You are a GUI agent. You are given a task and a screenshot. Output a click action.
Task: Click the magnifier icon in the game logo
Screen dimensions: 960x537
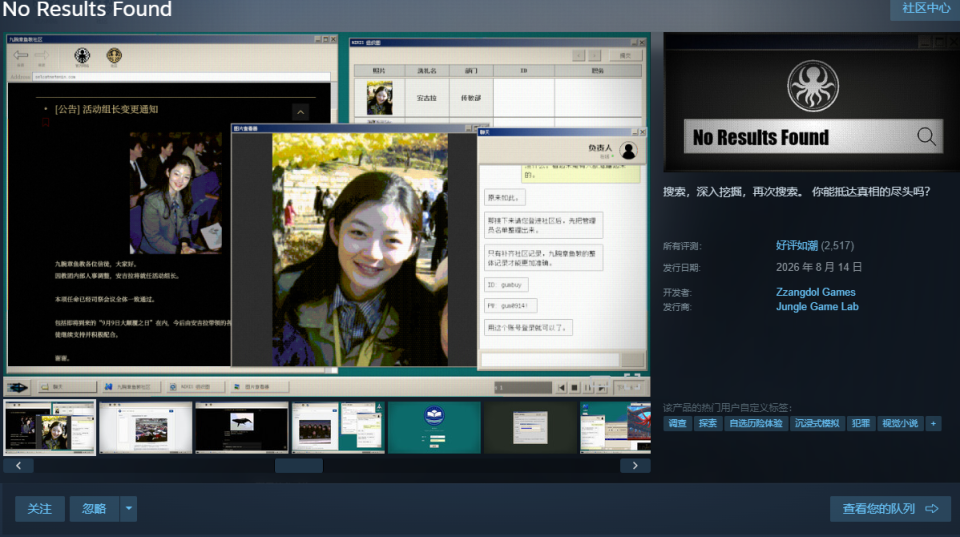926,137
